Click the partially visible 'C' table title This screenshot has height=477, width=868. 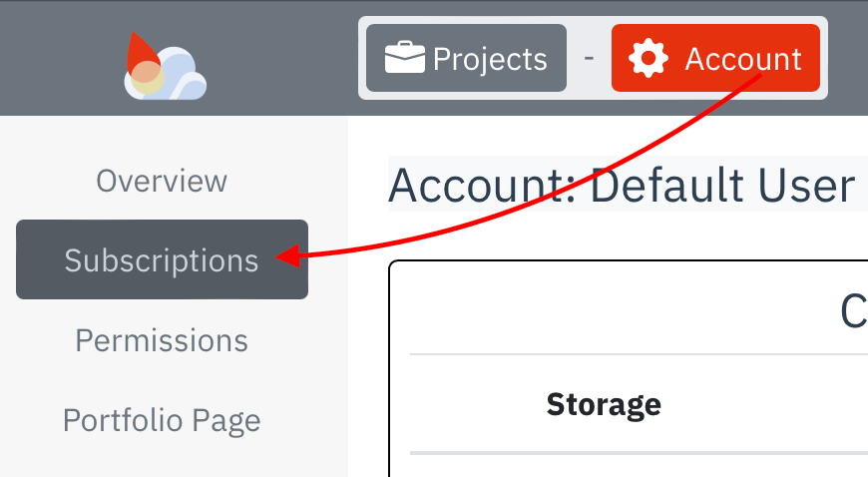click(853, 313)
